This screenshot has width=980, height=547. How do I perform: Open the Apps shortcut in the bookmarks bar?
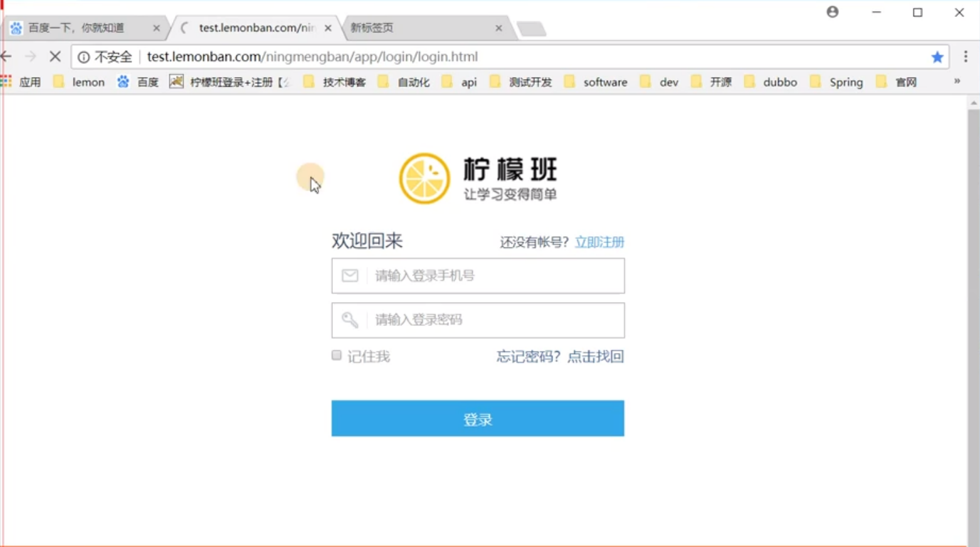(x=21, y=82)
